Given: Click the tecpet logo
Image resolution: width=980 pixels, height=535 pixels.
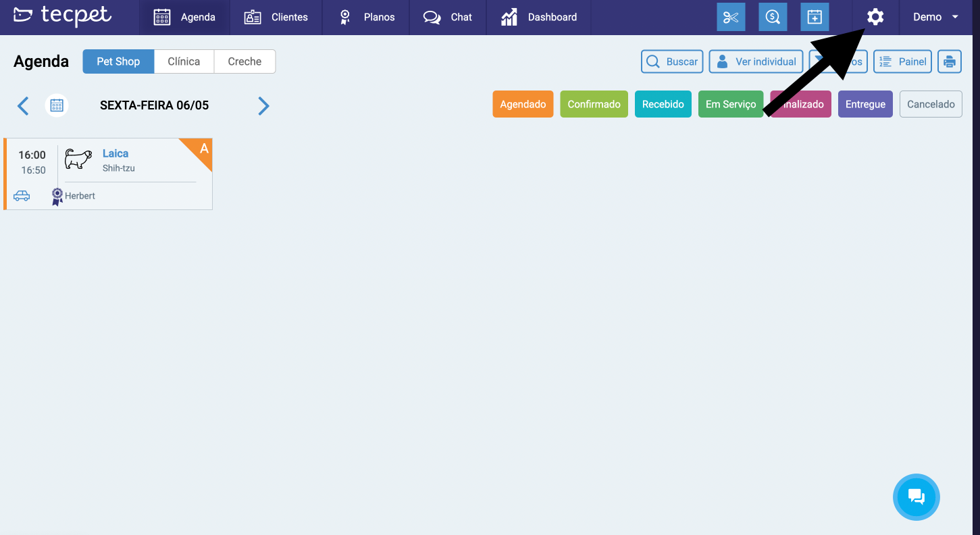Looking at the screenshot, I should 62,16.
